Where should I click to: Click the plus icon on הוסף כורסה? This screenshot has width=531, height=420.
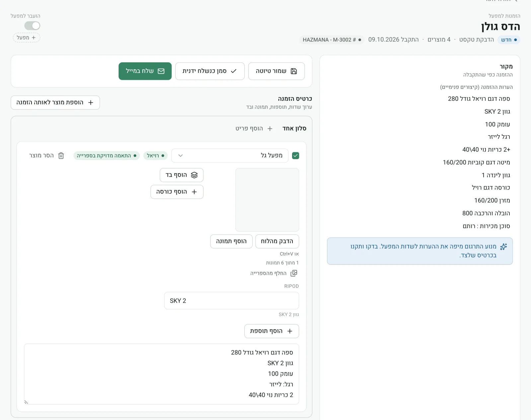tap(194, 192)
